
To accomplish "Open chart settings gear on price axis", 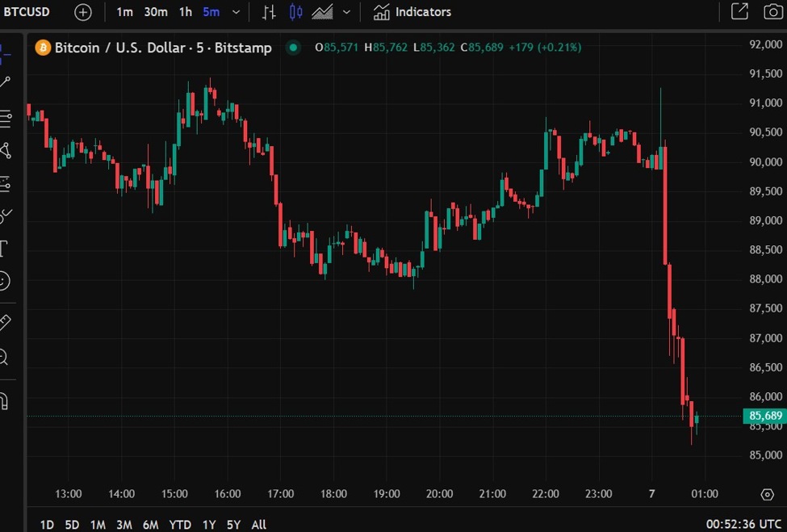I will click(x=768, y=494).
